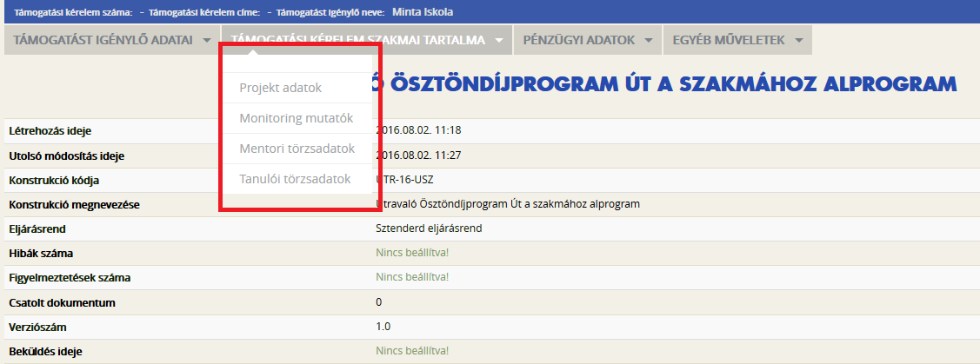This screenshot has height=364, width=980.
Task: Choose Tanulói törzsadatok from dropdown
Action: coord(297,179)
